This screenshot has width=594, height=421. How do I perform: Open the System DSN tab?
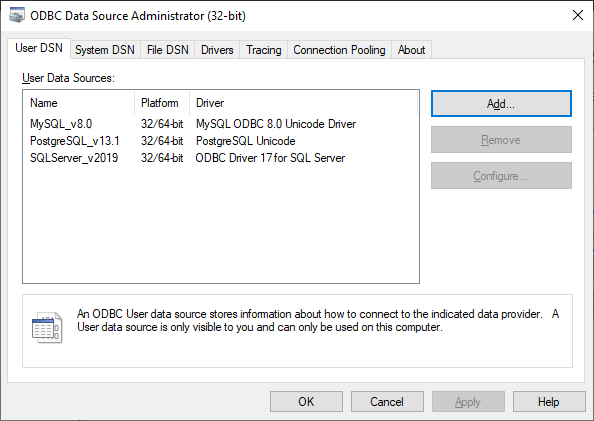[105, 50]
